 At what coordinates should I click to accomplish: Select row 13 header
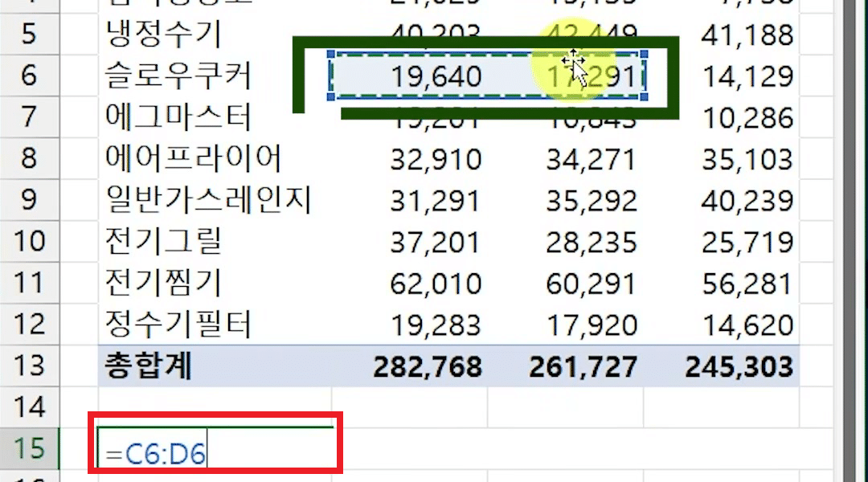[x=30, y=366]
